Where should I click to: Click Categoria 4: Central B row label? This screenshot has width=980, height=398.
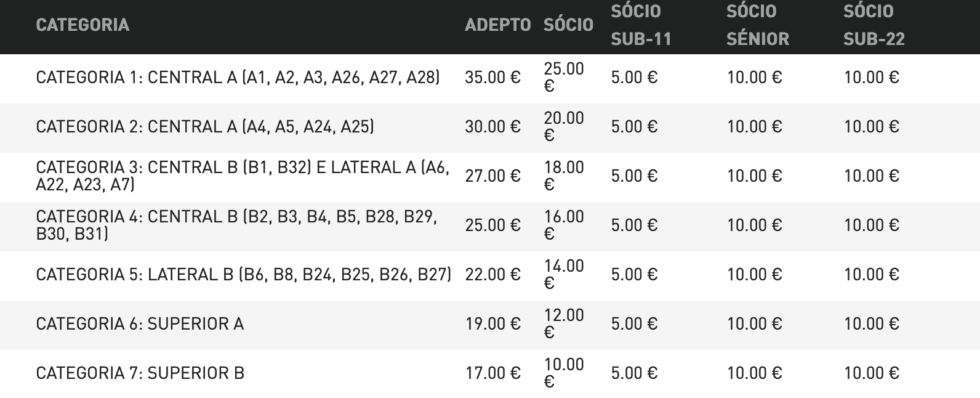click(237, 225)
